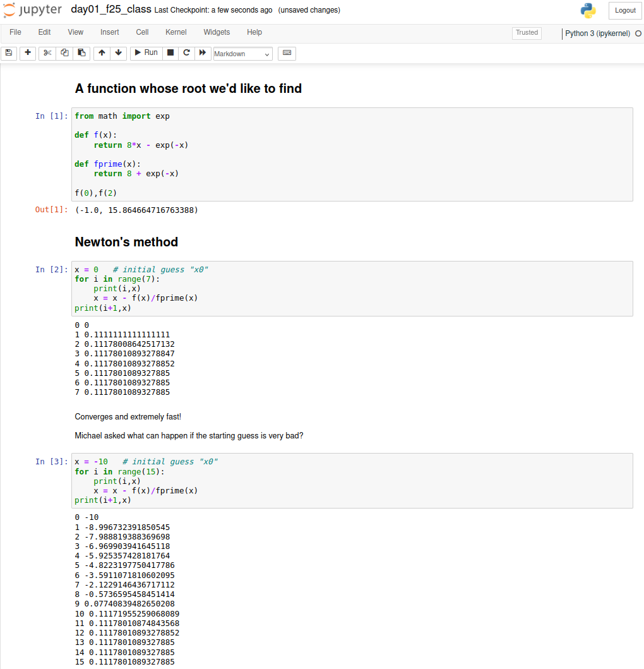This screenshot has width=644, height=669.
Task: Open the Kernel menu
Action: click(176, 32)
